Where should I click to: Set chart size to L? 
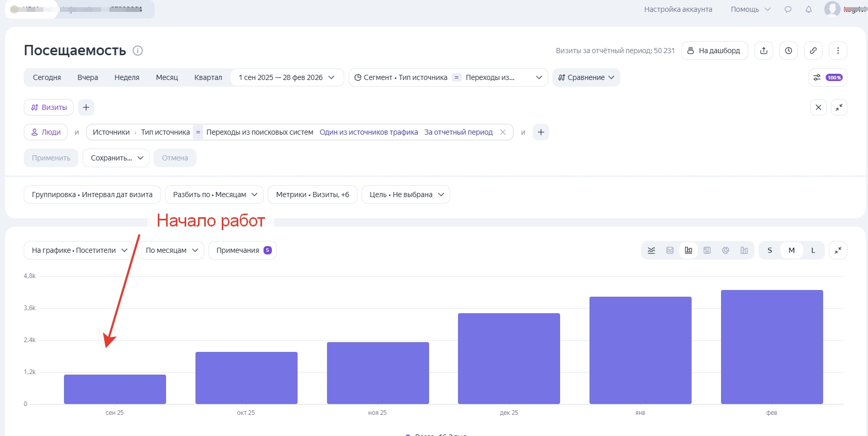pyautogui.click(x=813, y=250)
